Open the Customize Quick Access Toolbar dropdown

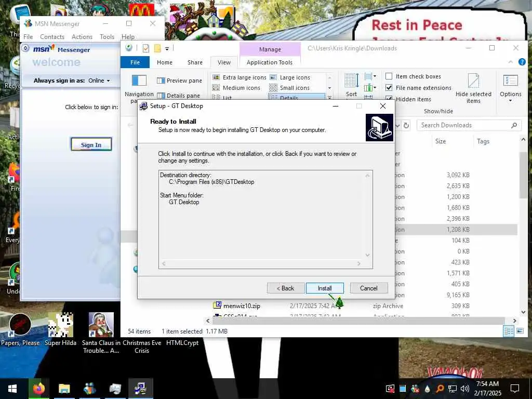[x=167, y=48]
